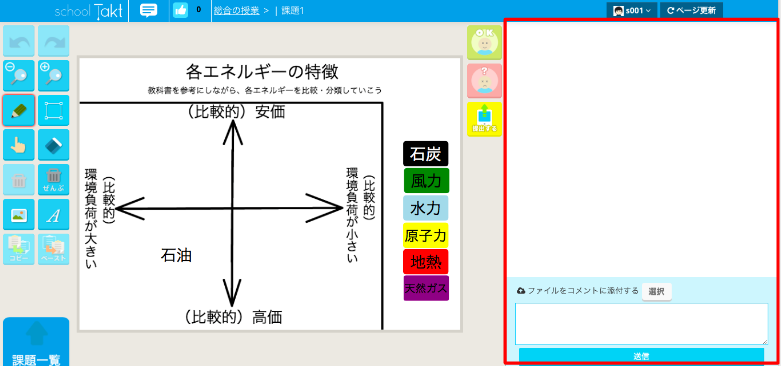
Task: Open the 総合の授業 breadcrumb link
Action: 237,10
